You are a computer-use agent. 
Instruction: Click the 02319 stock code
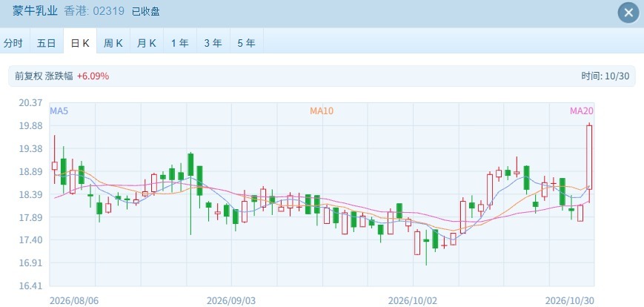108,11
